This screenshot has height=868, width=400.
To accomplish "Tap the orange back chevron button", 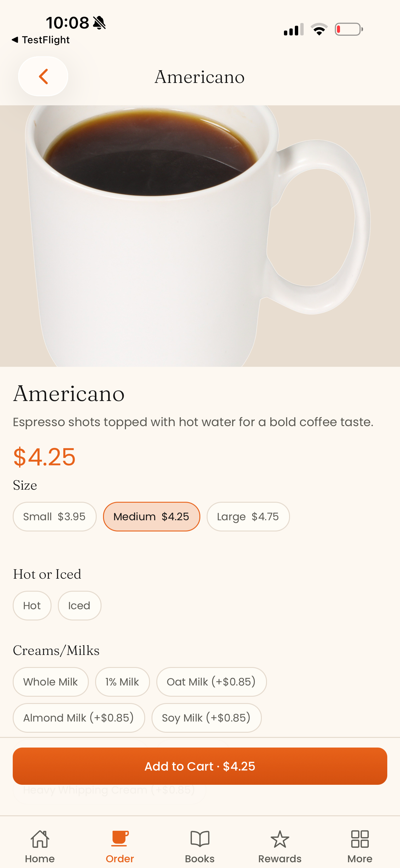I will point(43,77).
